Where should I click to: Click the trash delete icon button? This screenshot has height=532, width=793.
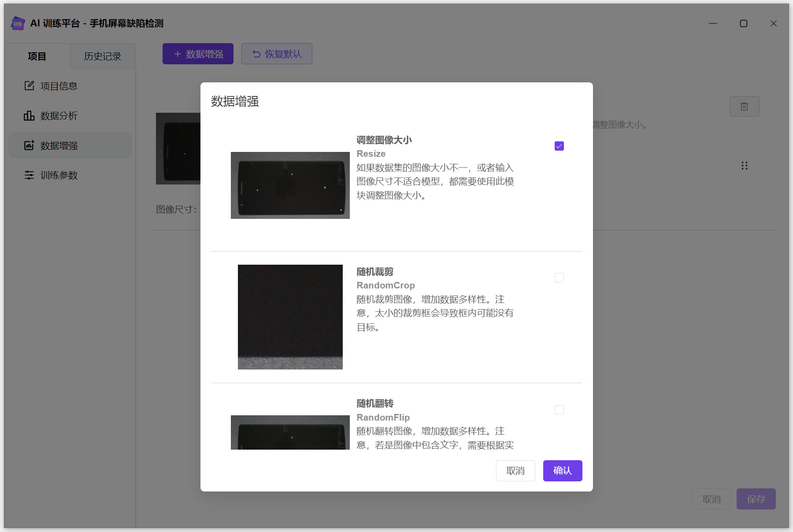coord(744,106)
